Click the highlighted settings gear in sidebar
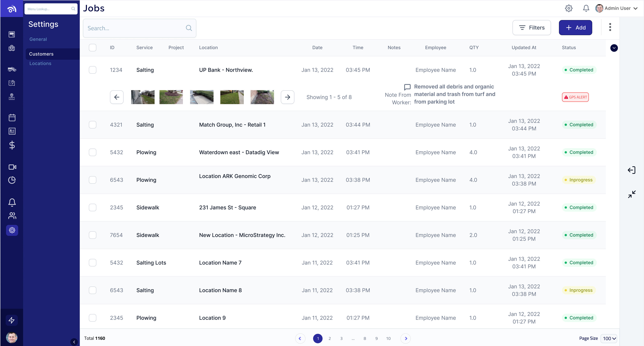Viewport: 644px width, 346px height. (x=12, y=230)
